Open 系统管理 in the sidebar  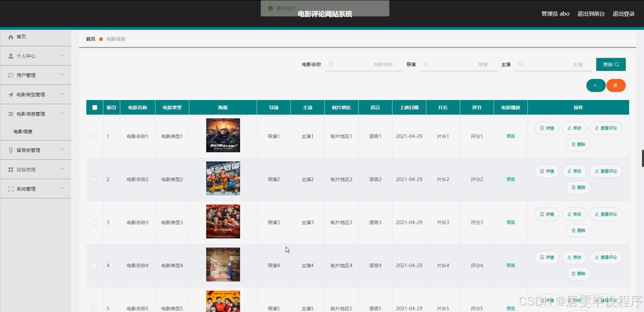(36, 189)
